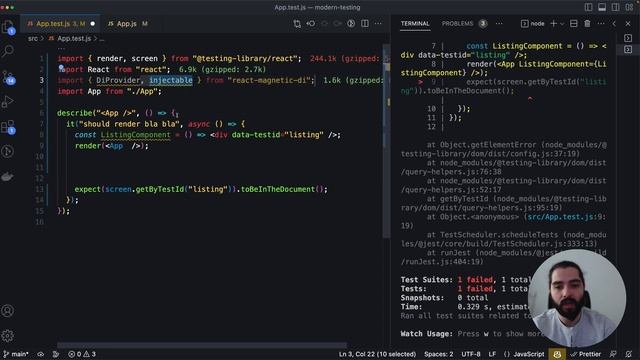The width and height of the screenshot is (640, 360).
Task: Open the Accounts icon in activity bar
Action: (x=8, y=311)
